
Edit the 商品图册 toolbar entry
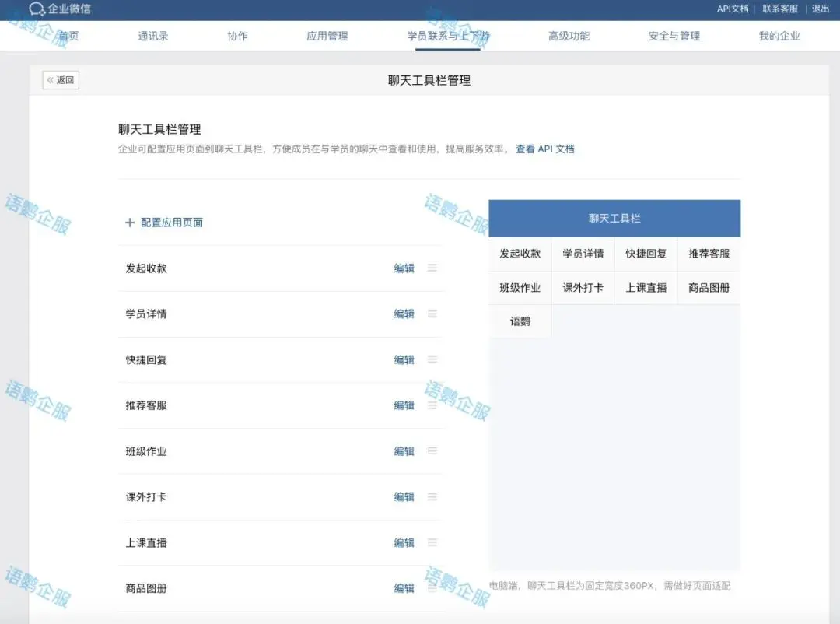[x=404, y=588]
